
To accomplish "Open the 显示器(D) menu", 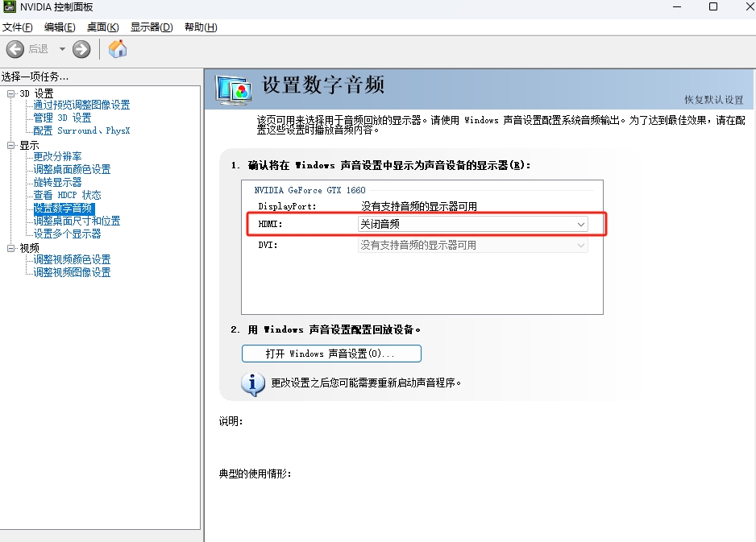I will click(152, 27).
